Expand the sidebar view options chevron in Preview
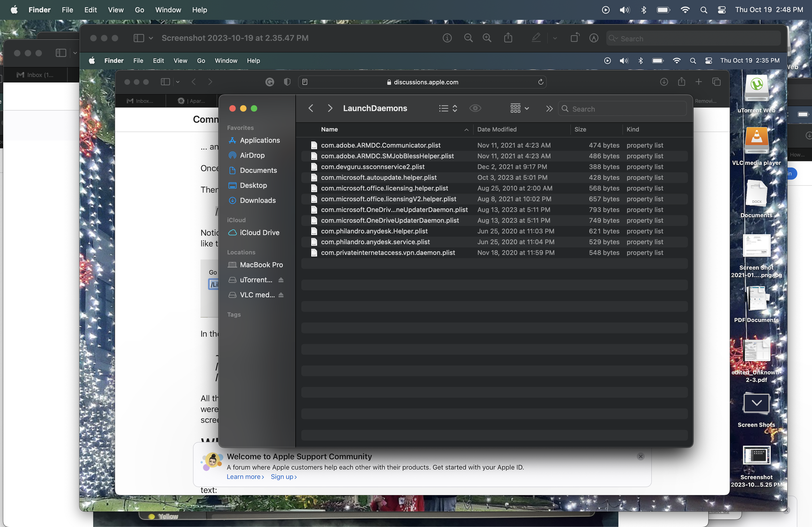The width and height of the screenshot is (812, 527). [151, 38]
